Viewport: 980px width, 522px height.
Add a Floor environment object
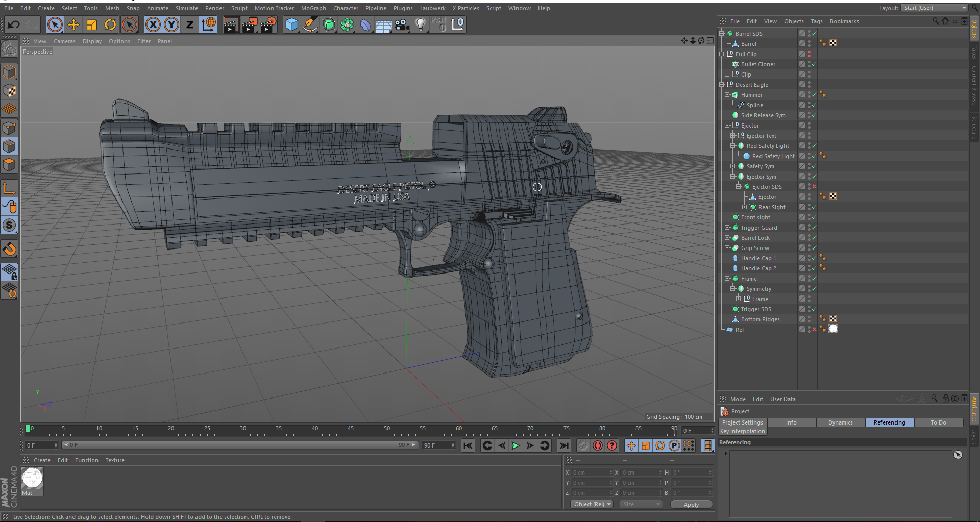tap(383, 24)
